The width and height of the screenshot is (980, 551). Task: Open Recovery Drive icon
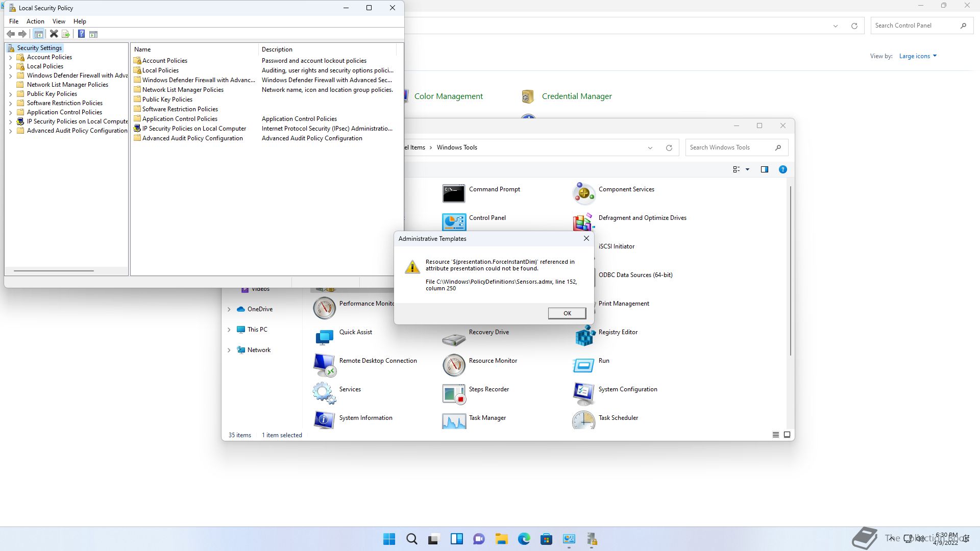point(454,339)
